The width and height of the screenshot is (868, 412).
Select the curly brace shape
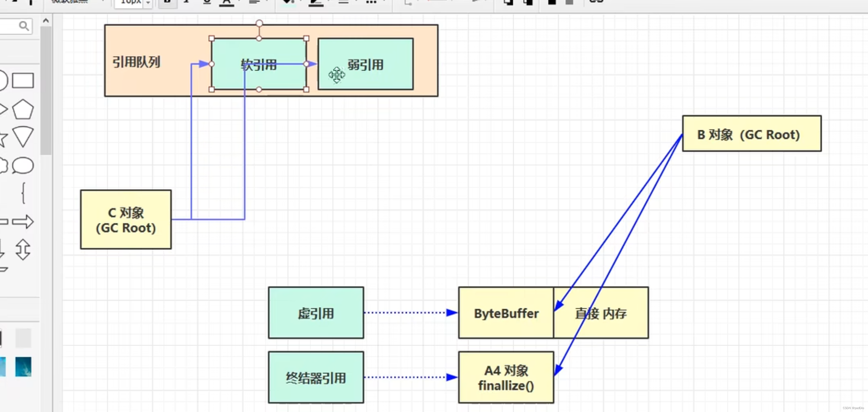click(x=23, y=193)
